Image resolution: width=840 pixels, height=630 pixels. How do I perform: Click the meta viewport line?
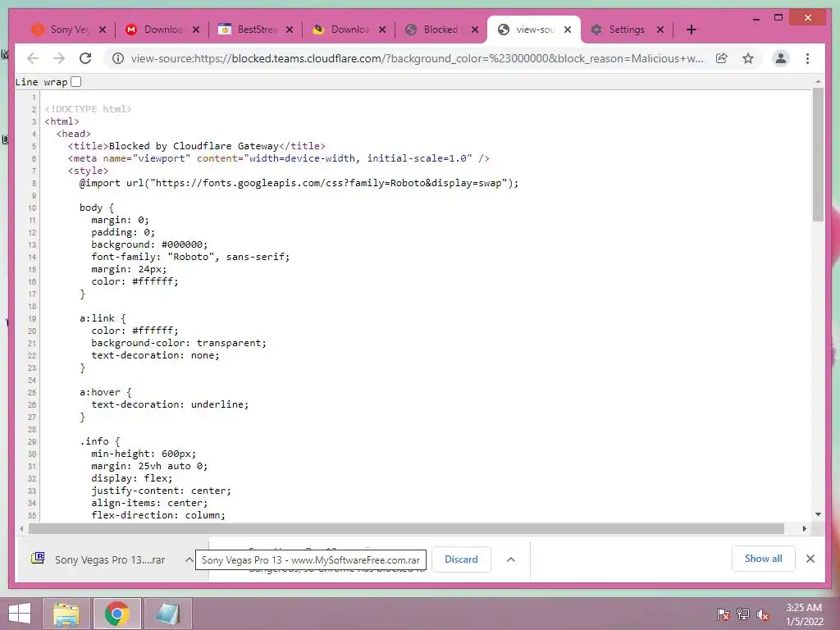pyautogui.click(x=279, y=158)
